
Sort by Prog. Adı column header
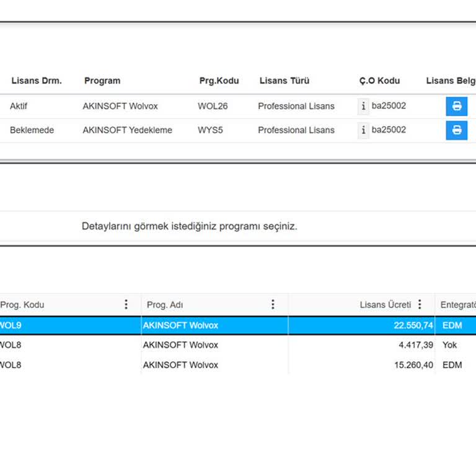(x=165, y=304)
